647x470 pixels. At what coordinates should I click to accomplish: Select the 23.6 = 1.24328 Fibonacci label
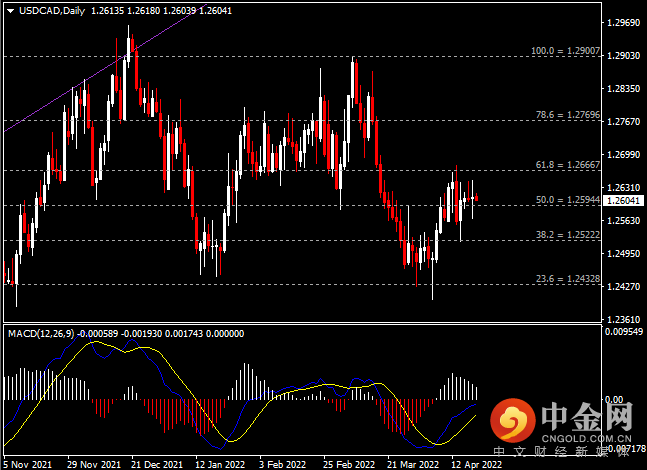tap(568, 279)
